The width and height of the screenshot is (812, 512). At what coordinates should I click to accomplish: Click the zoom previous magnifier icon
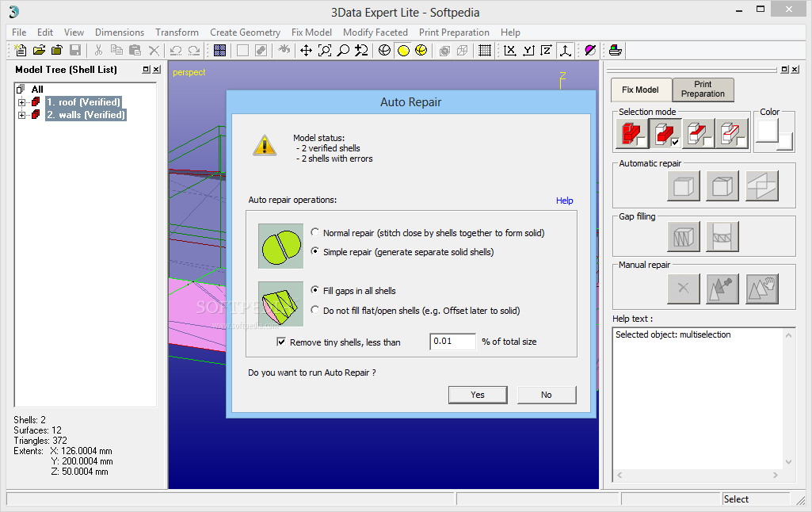[361, 50]
